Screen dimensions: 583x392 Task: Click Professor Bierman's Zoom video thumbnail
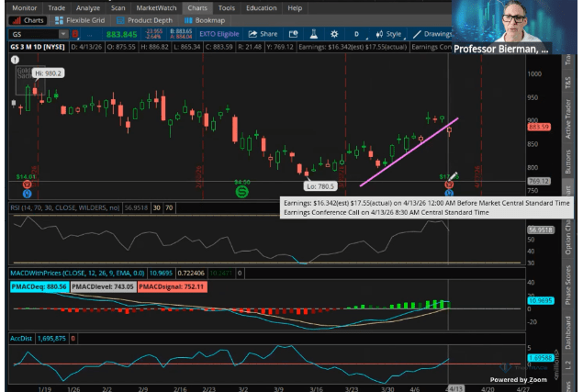514,28
